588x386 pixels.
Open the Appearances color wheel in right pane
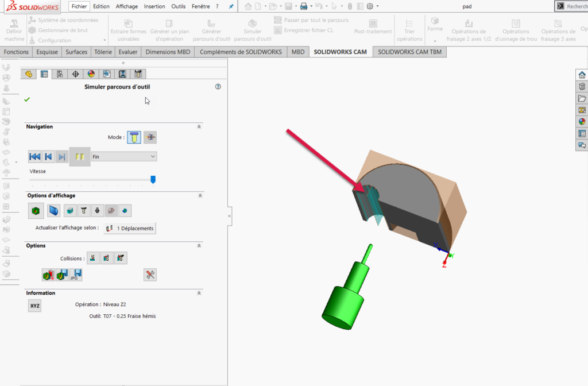coord(582,121)
